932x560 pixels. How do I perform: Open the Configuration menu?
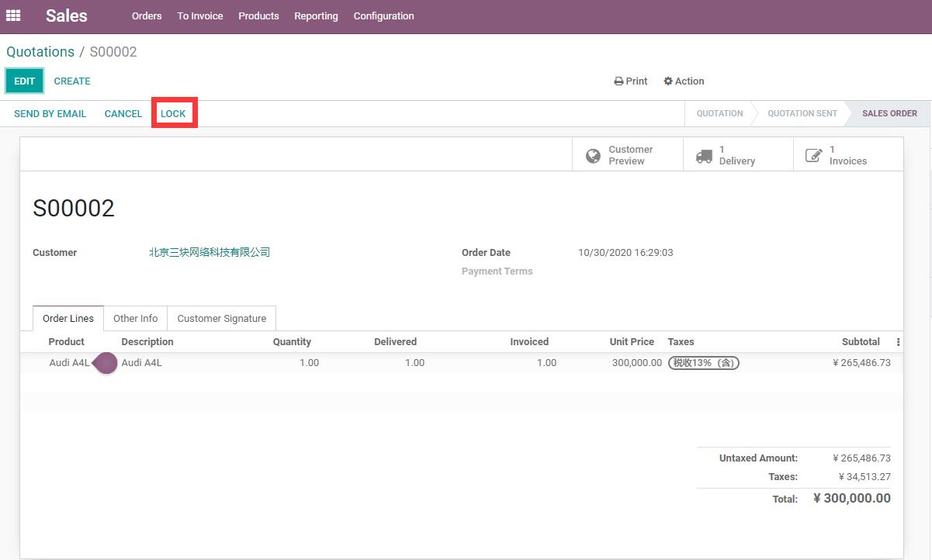pos(383,16)
